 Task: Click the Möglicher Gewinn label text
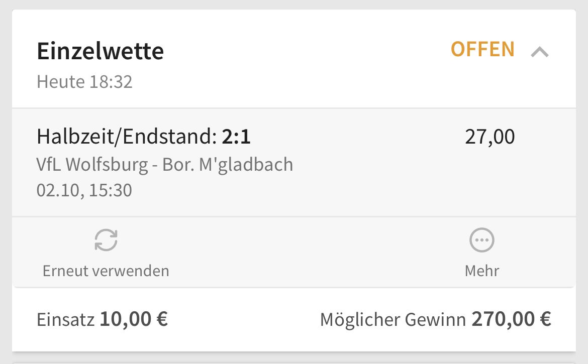[x=393, y=320]
